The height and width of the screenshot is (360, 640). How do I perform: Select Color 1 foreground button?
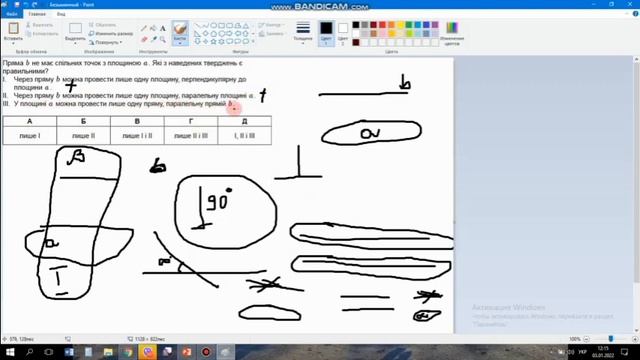(326, 33)
